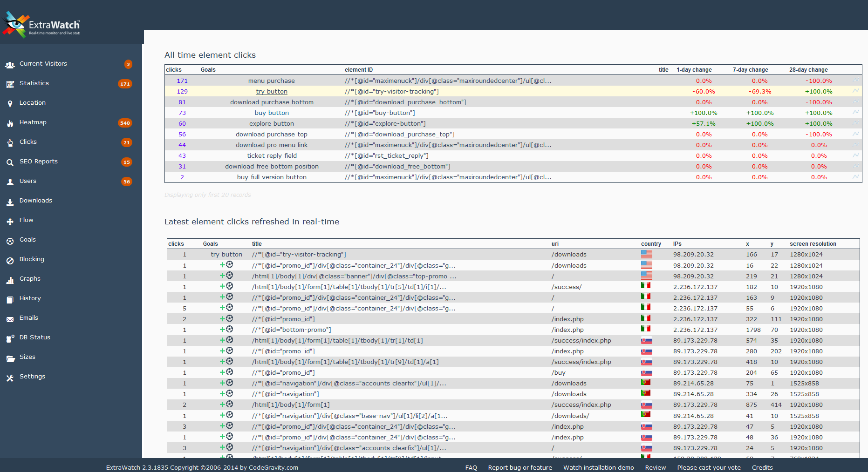Open the Statistics menu item
The width and height of the screenshot is (868, 472).
(34, 83)
